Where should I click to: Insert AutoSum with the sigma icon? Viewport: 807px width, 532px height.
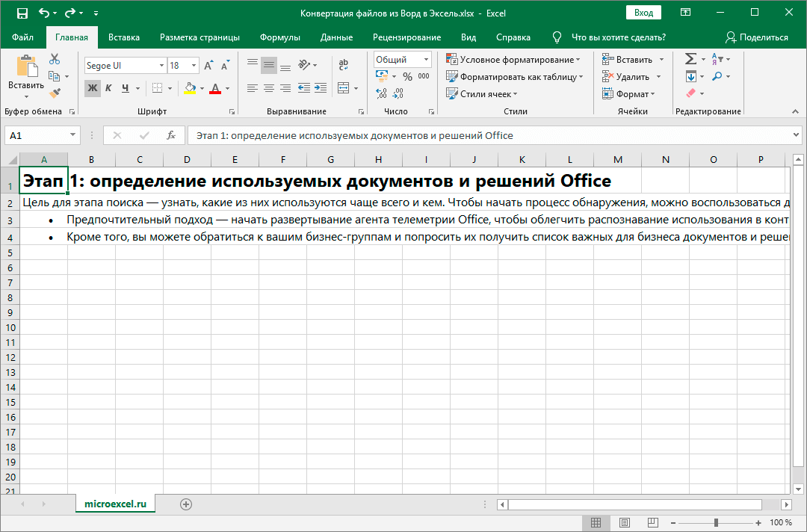coord(690,58)
